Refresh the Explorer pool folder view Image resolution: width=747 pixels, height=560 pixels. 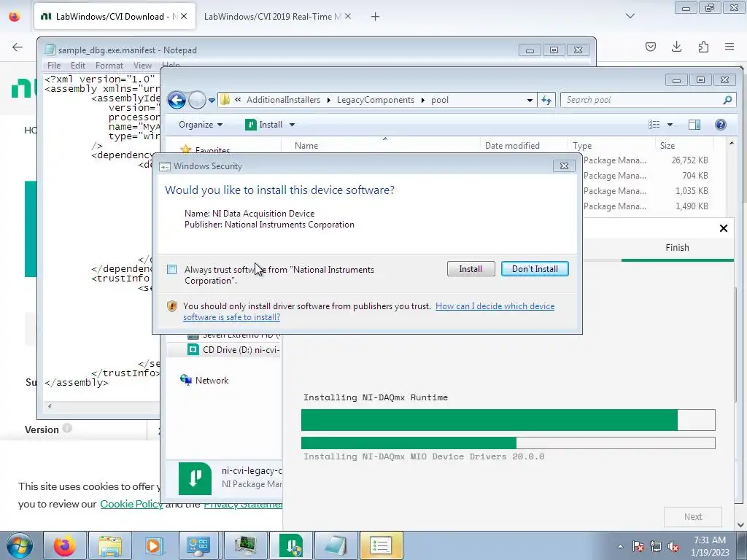click(x=546, y=100)
